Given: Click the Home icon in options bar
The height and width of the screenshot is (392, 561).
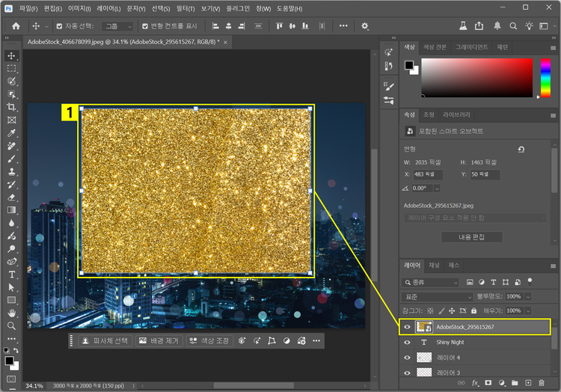Looking at the screenshot, I should coord(16,25).
